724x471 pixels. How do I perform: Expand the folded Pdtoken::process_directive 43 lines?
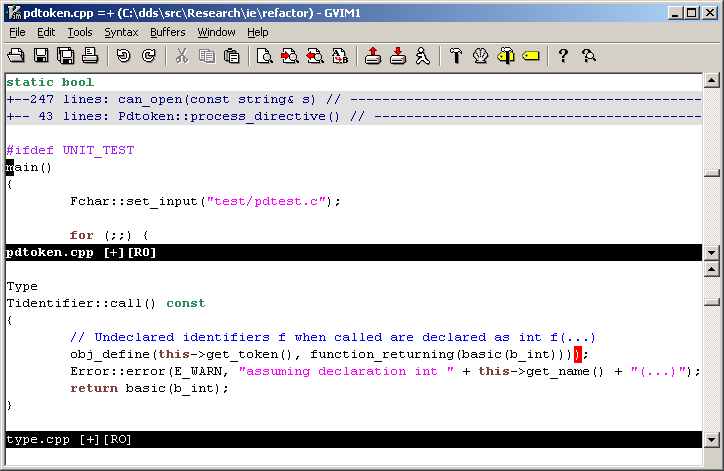tap(354, 116)
